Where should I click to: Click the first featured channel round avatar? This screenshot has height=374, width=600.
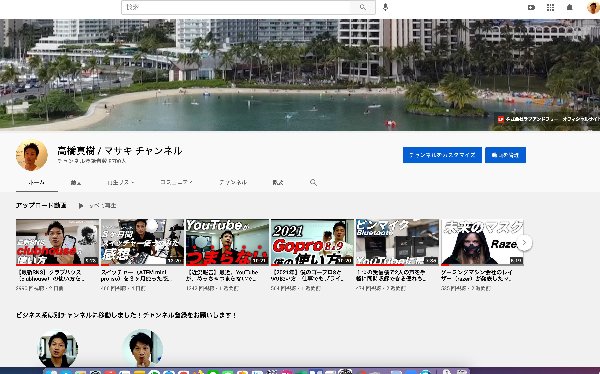58,348
